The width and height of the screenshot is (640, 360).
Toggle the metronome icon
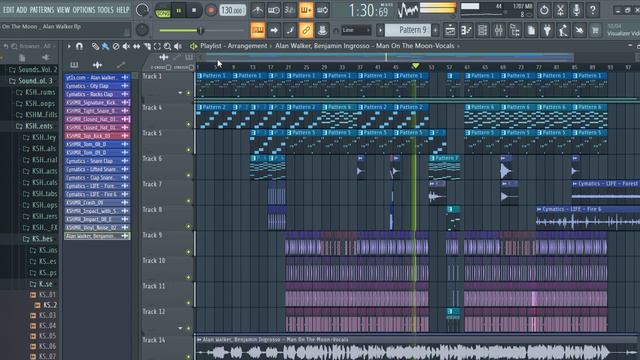pos(258,10)
